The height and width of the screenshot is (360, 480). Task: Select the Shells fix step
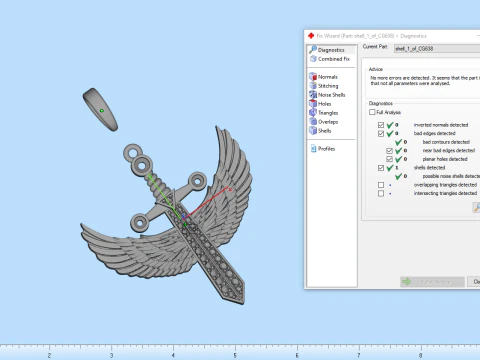[320, 131]
